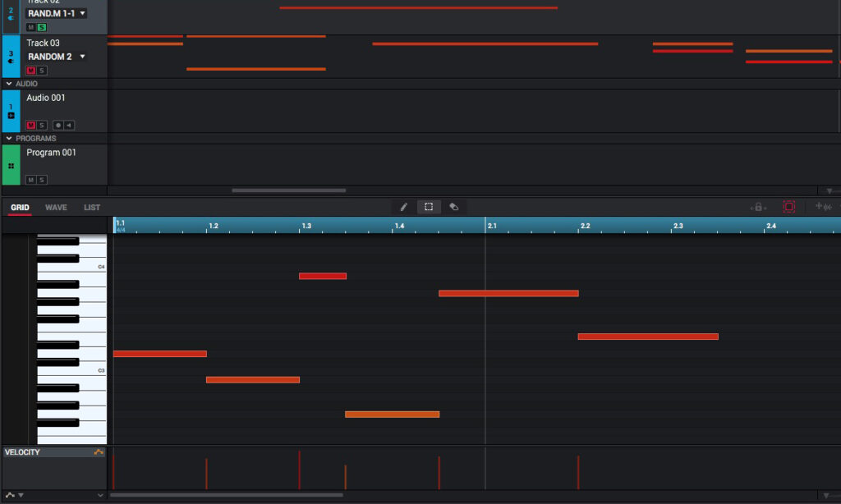Image resolution: width=841 pixels, height=504 pixels.
Task: Solo the Audio 001 track
Action: pos(41,126)
